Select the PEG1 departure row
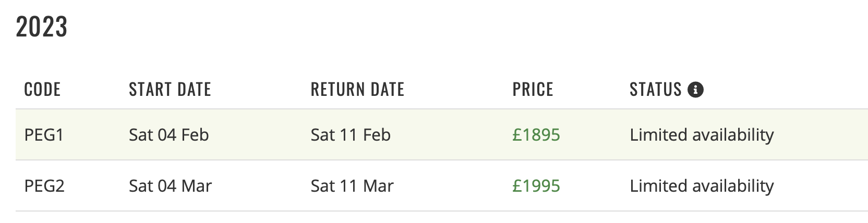The height and width of the screenshot is (223, 868). tap(442, 135)
